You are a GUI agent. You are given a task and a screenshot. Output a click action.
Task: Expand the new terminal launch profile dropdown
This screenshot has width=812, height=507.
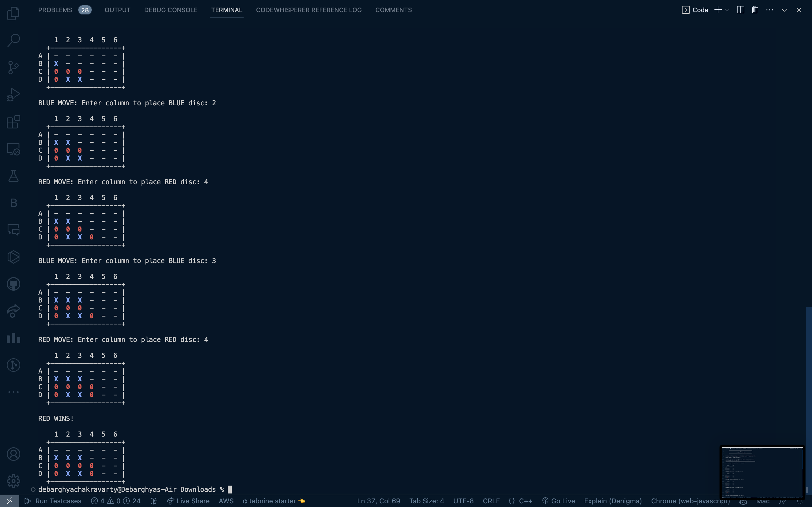coord(727,10)
